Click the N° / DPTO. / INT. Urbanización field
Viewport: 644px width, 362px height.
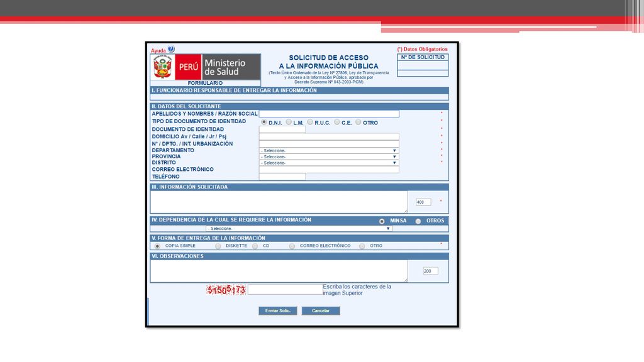pos(329,144)
